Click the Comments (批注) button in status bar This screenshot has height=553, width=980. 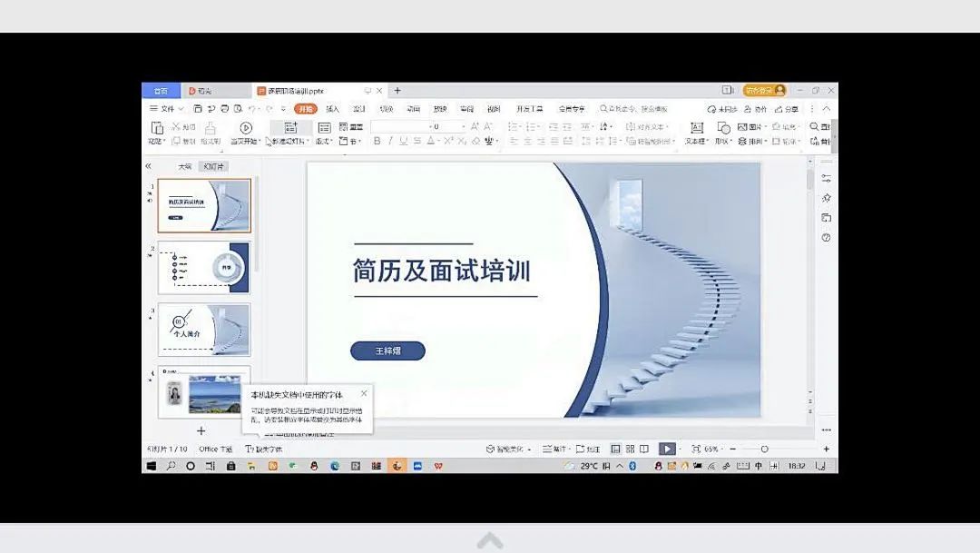pyautogui.click(x=588, y=449)
